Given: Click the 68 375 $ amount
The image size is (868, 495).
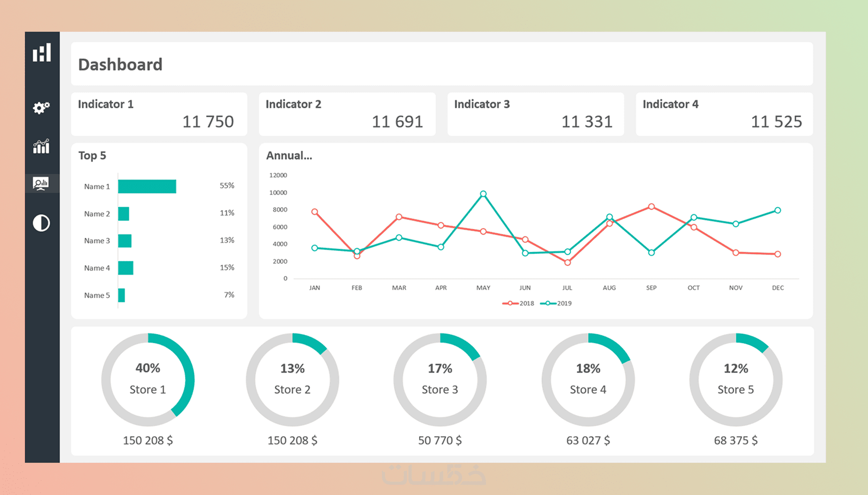Looking at the screenshot, I should [x=736, y=440].
